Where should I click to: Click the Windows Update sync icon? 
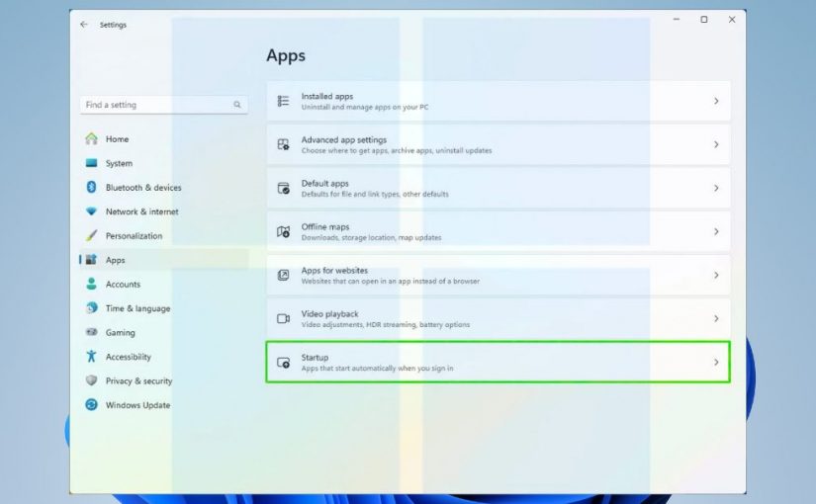click(92, 404)
